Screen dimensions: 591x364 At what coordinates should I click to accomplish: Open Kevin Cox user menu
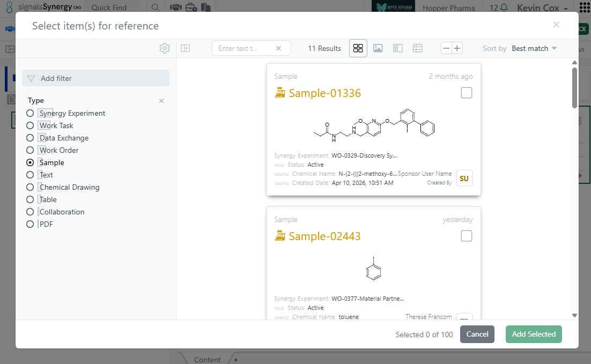[x=542, y=8]
